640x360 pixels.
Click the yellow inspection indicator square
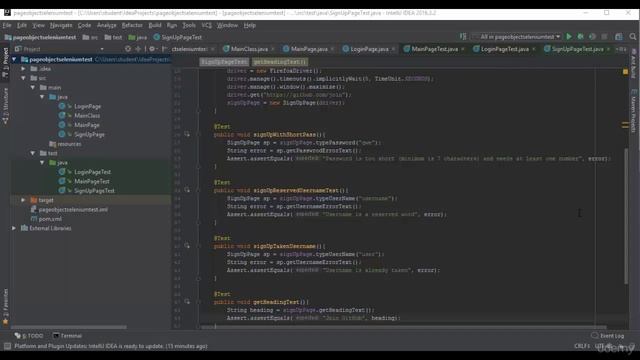click(x=625, y=72)
